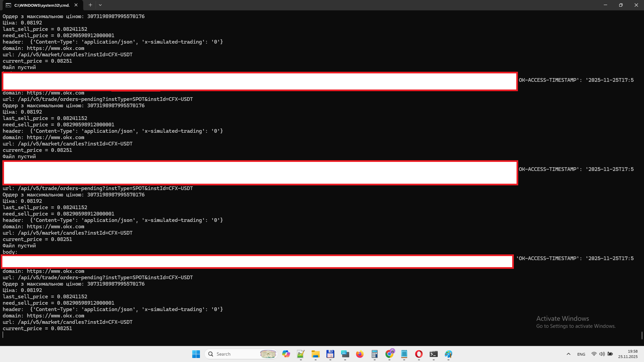Open clock and date notification panel
644x362 pixels.
[628, 354]
